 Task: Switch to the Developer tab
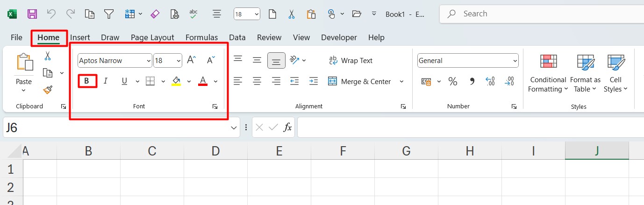click(339, 37)
